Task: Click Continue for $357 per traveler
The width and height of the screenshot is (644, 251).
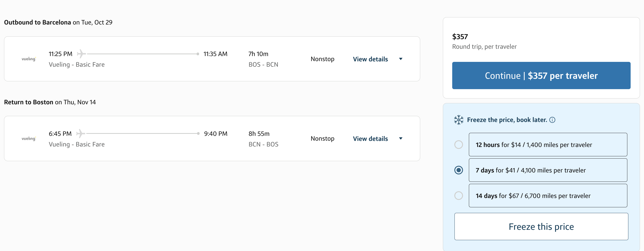Action: click(x=541, y=75)
